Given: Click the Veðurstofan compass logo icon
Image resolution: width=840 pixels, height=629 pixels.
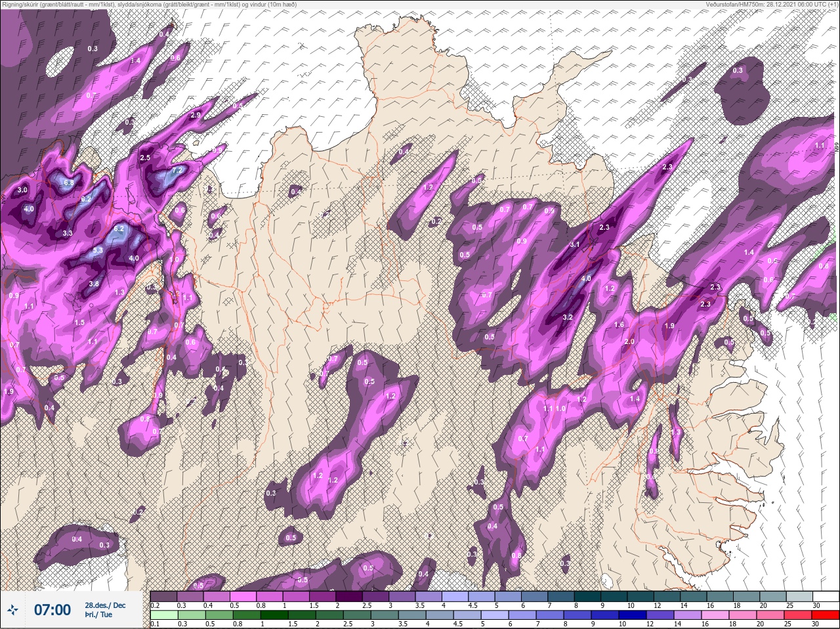Looking at the screenshot, I should click(x=13, y=610).
